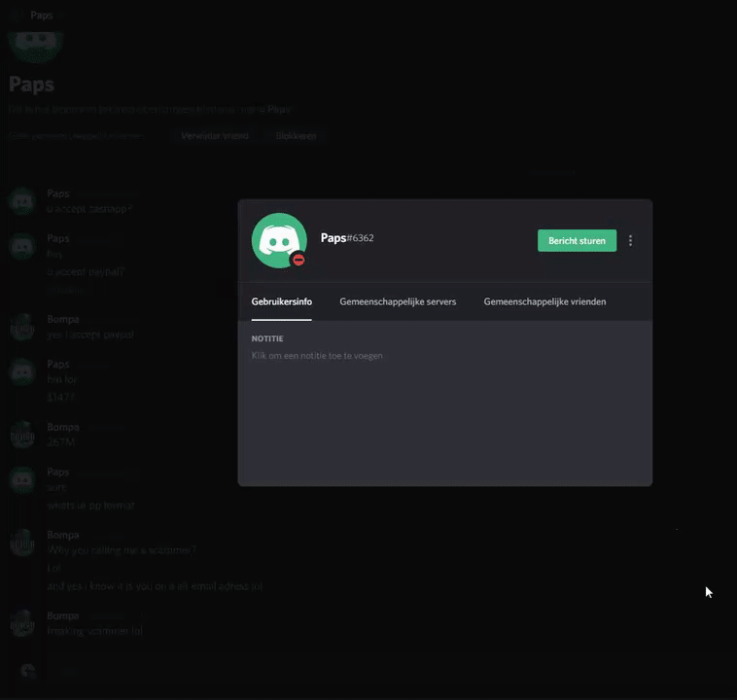Switch to Gemeenschappelijke servers tab
This screenshot has width=737, height=700.
click(398, 301)
